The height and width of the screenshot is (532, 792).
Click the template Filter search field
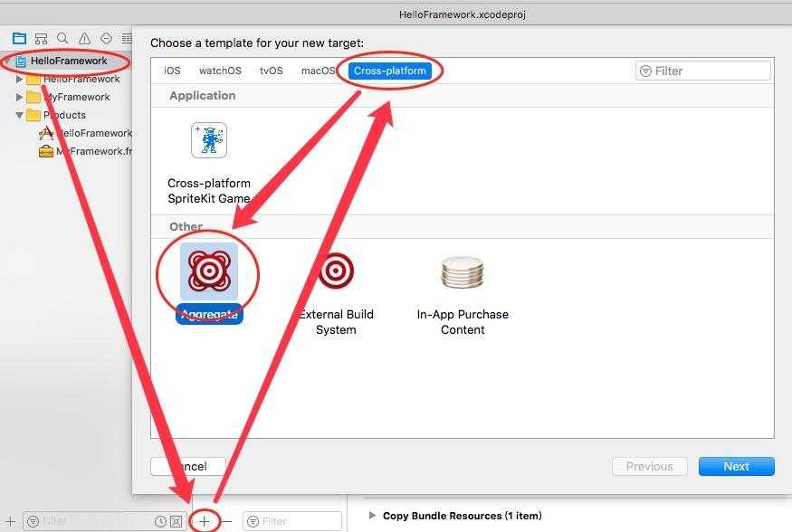(703, 71)
